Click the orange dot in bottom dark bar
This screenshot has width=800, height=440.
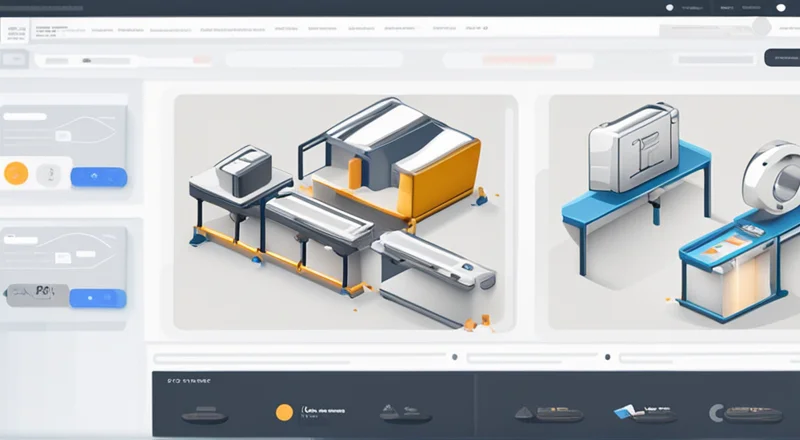pos(284,412)
